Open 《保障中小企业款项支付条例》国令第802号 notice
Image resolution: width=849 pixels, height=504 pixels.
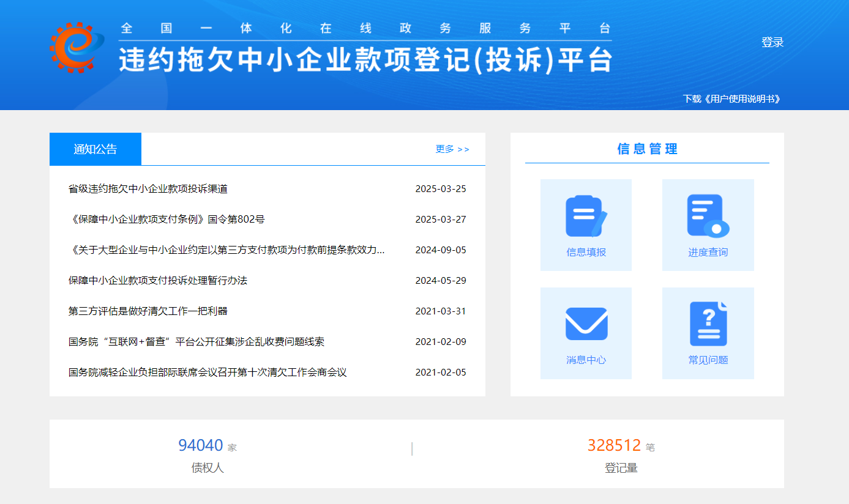click(x=166, y=220)
